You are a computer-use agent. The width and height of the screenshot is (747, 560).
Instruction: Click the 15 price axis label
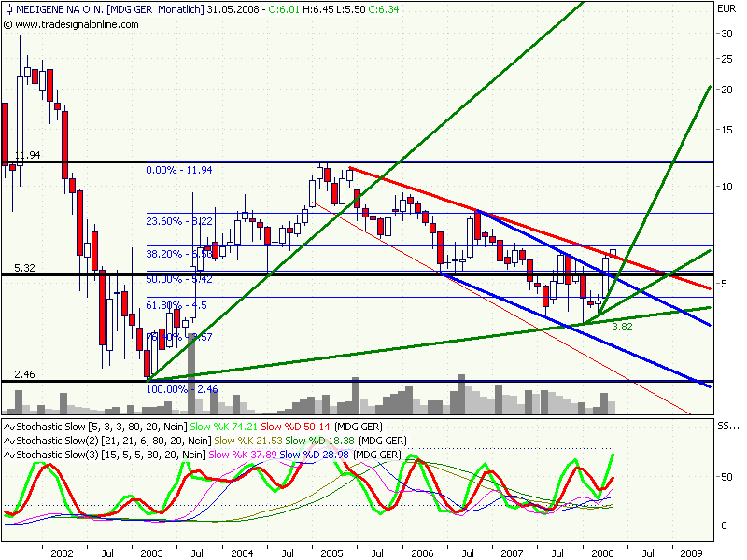[x=726, y=130]
